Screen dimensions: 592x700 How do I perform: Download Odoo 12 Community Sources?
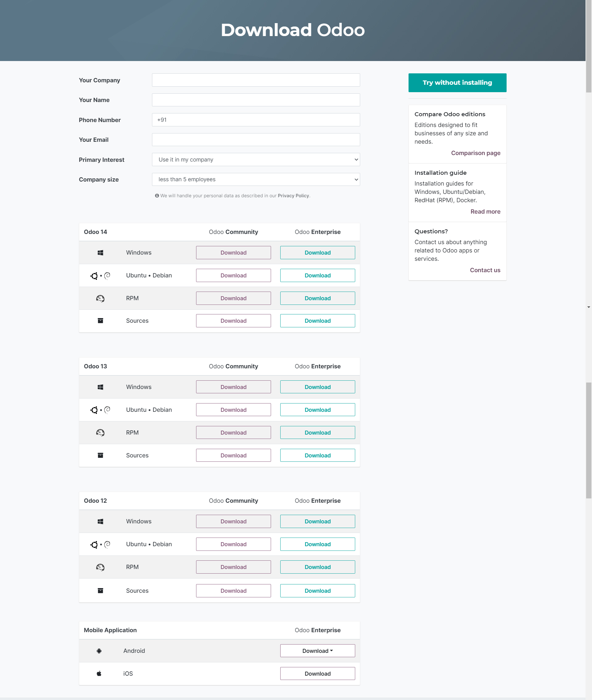[x=233, y=591]
